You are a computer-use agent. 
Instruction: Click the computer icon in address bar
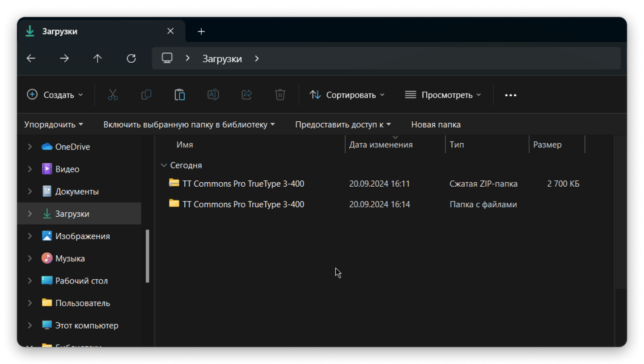pyautogui.click(x=167, y=58)
